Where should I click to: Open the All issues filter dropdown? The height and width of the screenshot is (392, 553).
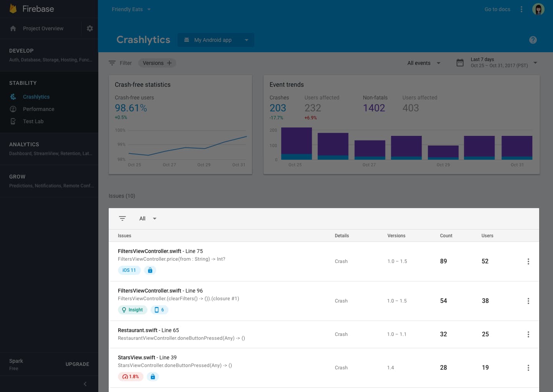(148, 218)
